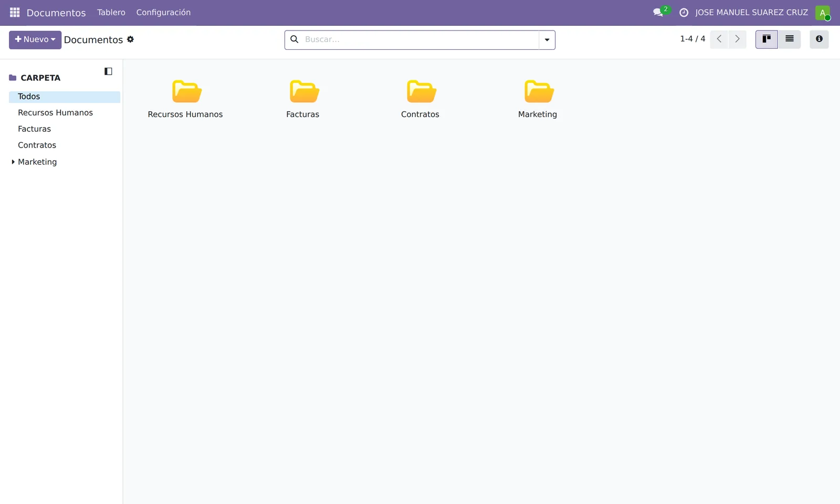Click the user name JOSE MANUEL SUAREZ CRUZ
Screen dimensions: 840x504
pyautogui.click(x=751, y=13)
